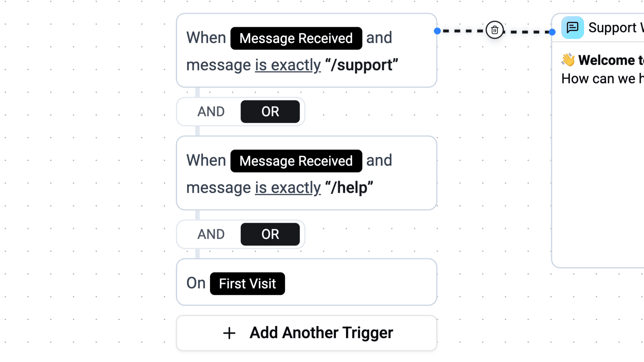Click the waving hand emoji

pos(568,60)
